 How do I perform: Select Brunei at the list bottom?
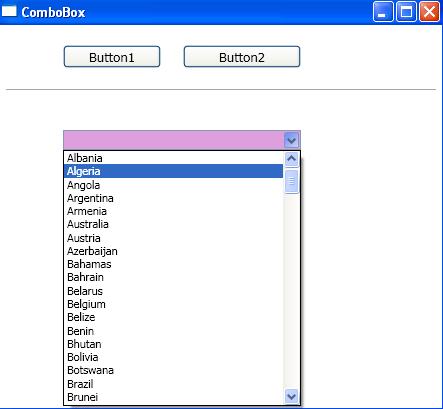pos(173,397)
